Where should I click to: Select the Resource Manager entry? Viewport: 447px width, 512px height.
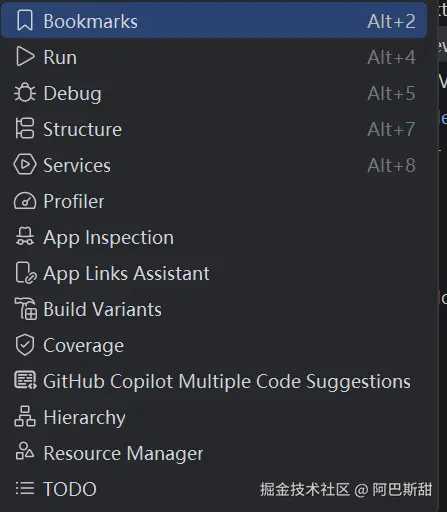[214, 453]
